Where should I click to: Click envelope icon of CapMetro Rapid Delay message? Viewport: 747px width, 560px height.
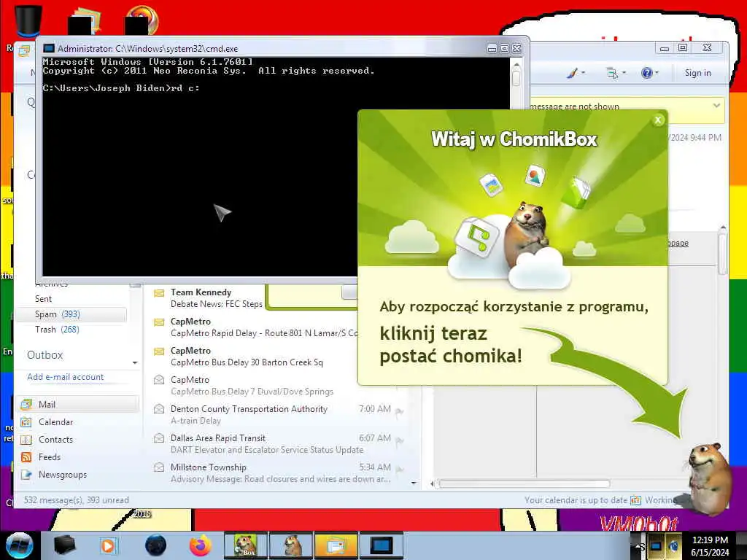click(x=158, y=322)
